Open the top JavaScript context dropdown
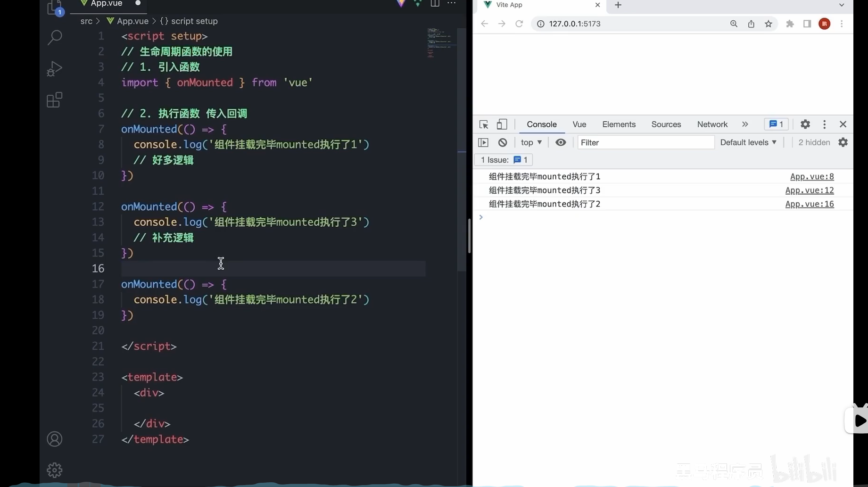868x487 pixels. pyautogui.click(x=531, y=142)
